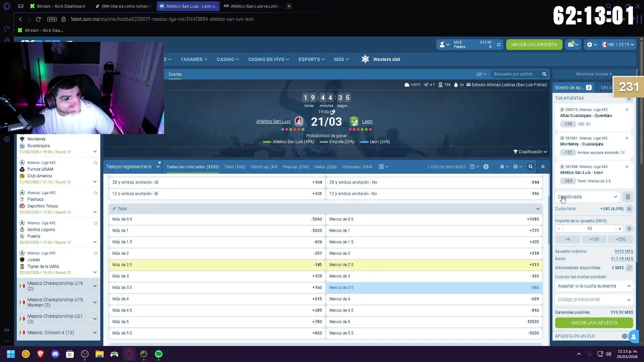Open the 1XGAMES menu
Viewport: 644px width, 362px height.
tap(194, 59)
